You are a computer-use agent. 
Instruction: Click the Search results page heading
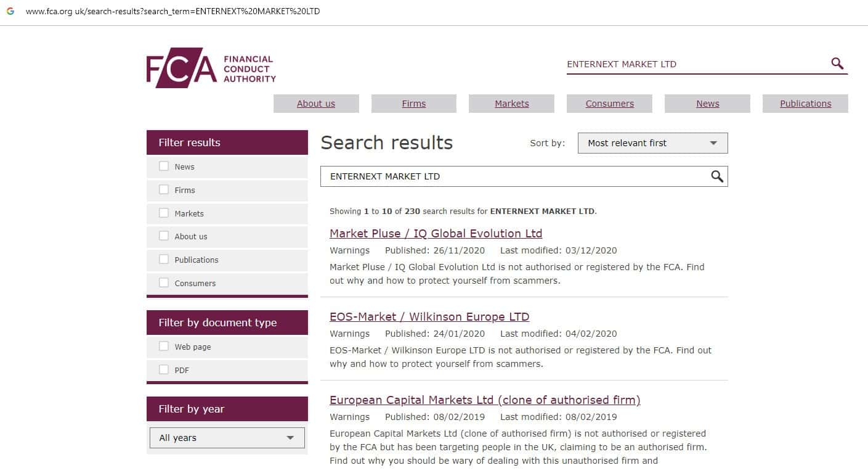[x=387, y=142]
